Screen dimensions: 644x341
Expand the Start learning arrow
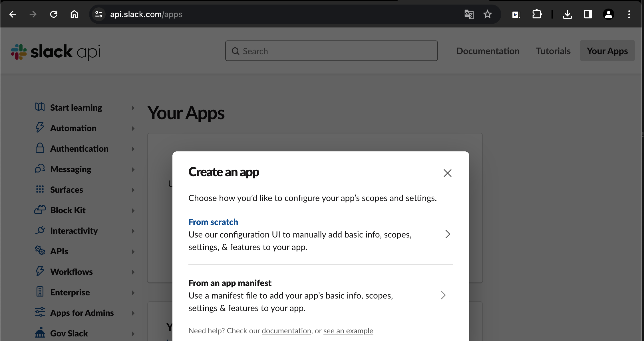[x=133, y=108]
